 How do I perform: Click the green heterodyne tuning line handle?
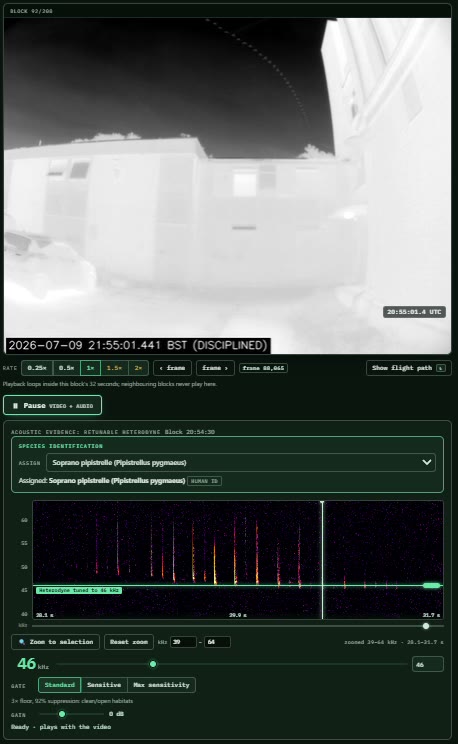431,586
